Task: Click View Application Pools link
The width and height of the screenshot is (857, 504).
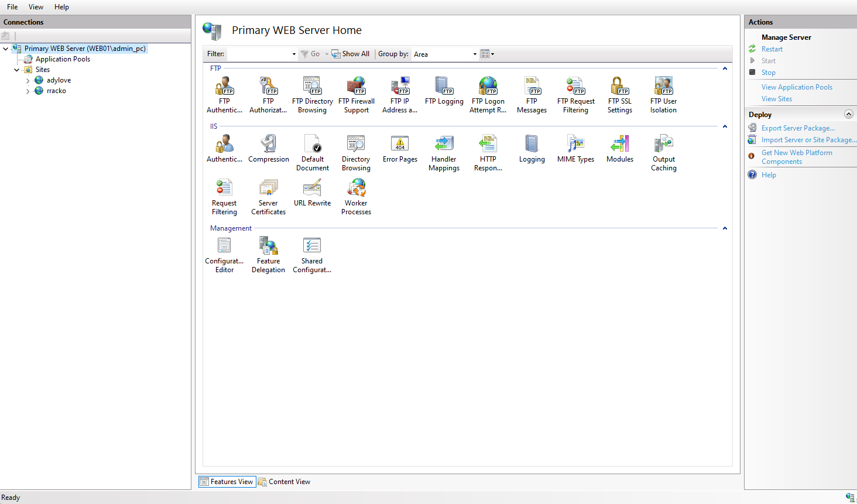Action: coord(797,87)
